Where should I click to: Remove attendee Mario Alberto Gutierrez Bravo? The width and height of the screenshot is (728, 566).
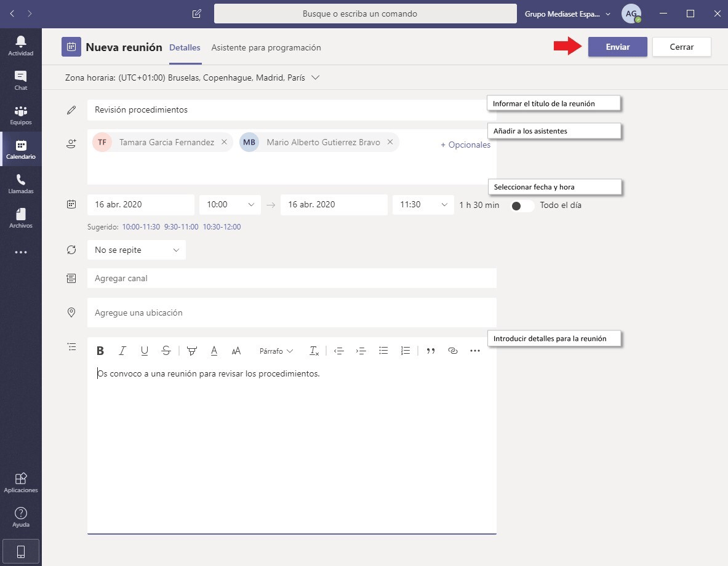390,142
